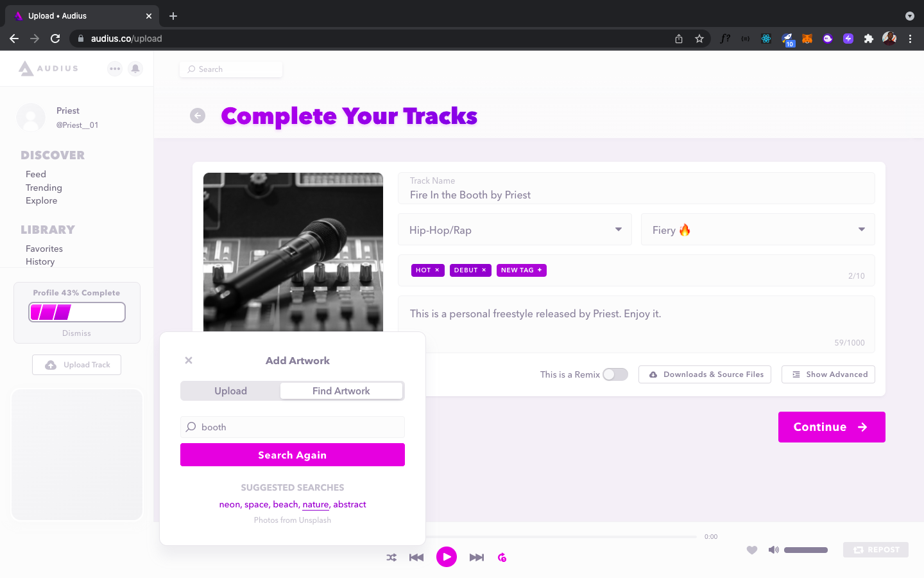Image resolution: width=924 pixels, height=578 pixels.
Task: Select the Find Artwork tab
Action: coord(341,391)
